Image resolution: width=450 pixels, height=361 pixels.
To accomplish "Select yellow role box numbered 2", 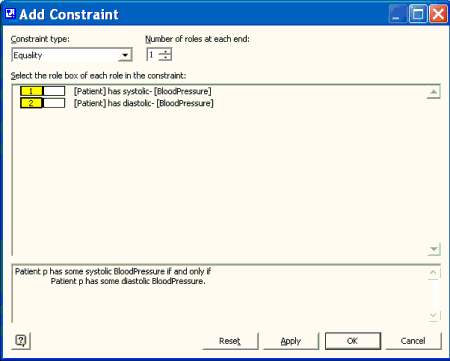I will (x=32, y=103).
